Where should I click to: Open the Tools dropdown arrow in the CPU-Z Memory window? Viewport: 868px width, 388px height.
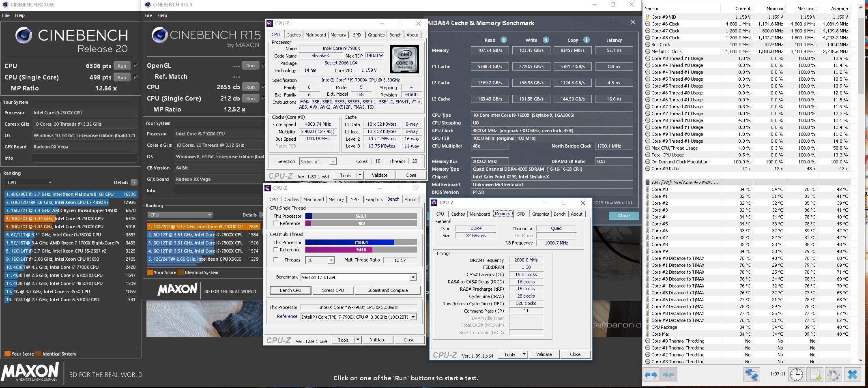524,354
